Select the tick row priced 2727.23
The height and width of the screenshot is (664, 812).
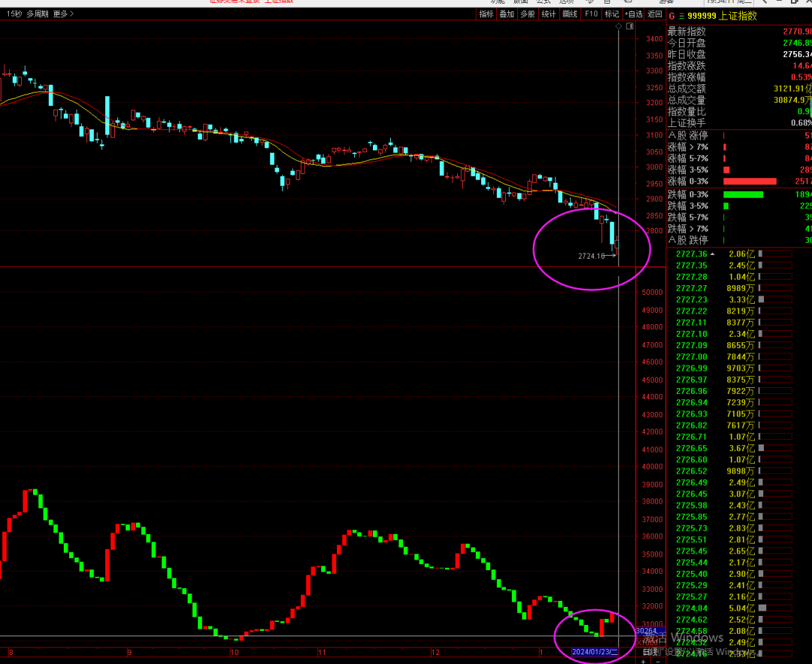(x=739, y=299)
